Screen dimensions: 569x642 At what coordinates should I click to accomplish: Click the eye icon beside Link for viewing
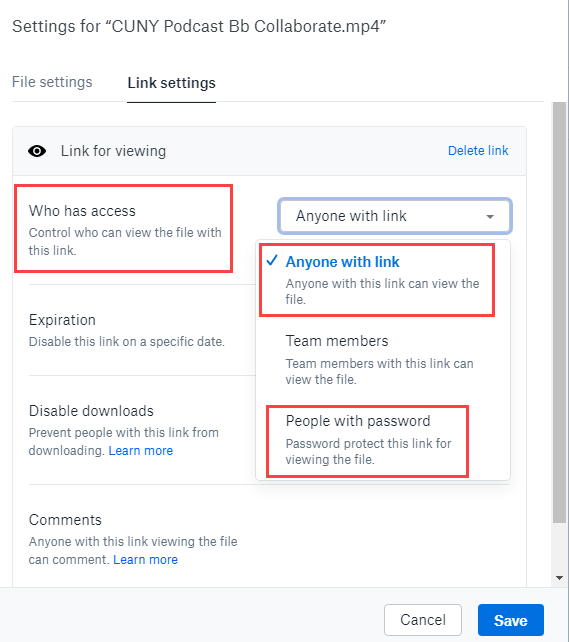point(37,151)
